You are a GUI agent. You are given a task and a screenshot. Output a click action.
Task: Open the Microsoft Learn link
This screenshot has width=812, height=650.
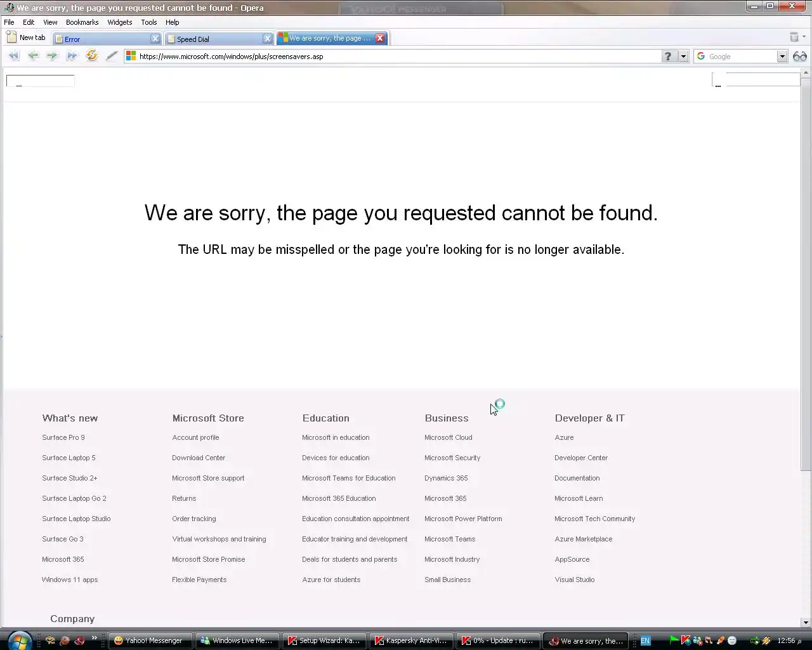[579, 498]
